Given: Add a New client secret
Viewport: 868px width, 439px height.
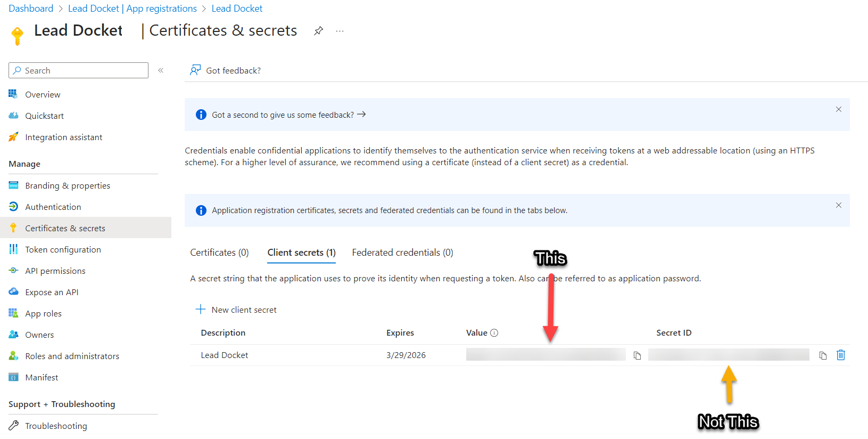Looking at the screenshot, I should tap(236, 310).
